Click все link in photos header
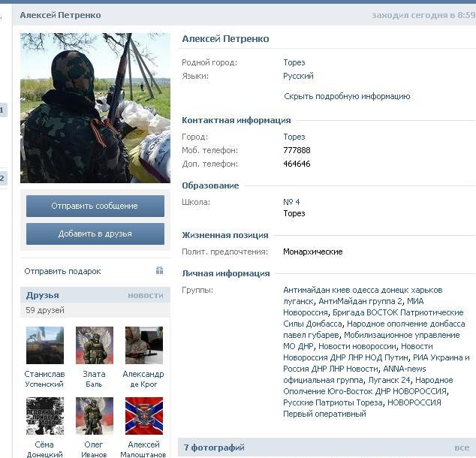 coord(462,447)
